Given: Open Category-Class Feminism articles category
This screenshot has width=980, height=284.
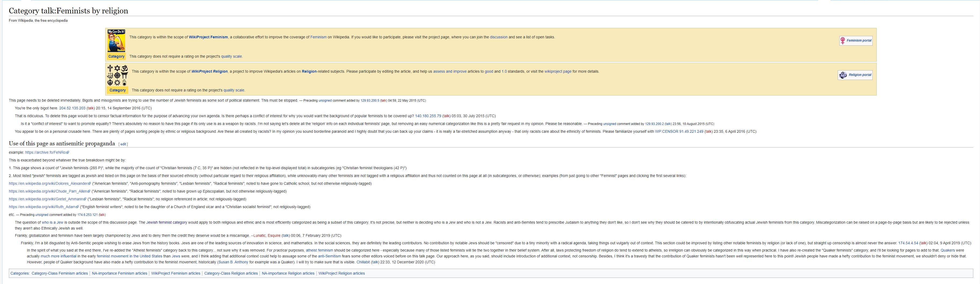Looking at the screenshot, I should (60, 274).
